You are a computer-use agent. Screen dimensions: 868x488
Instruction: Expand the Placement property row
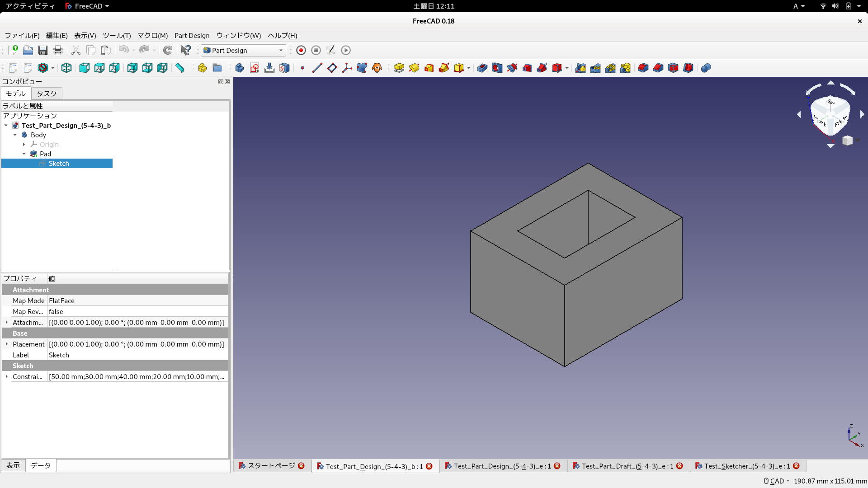tap(6, 344)
